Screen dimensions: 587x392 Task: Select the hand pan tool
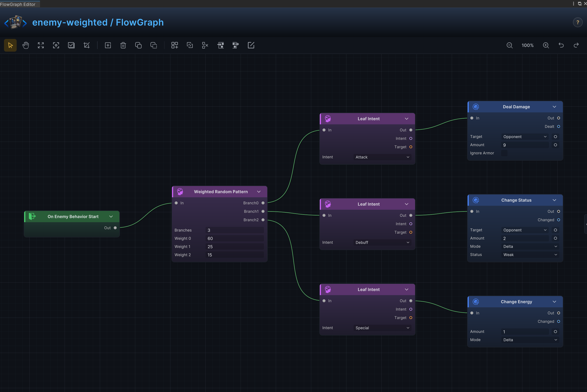(26, 45)
